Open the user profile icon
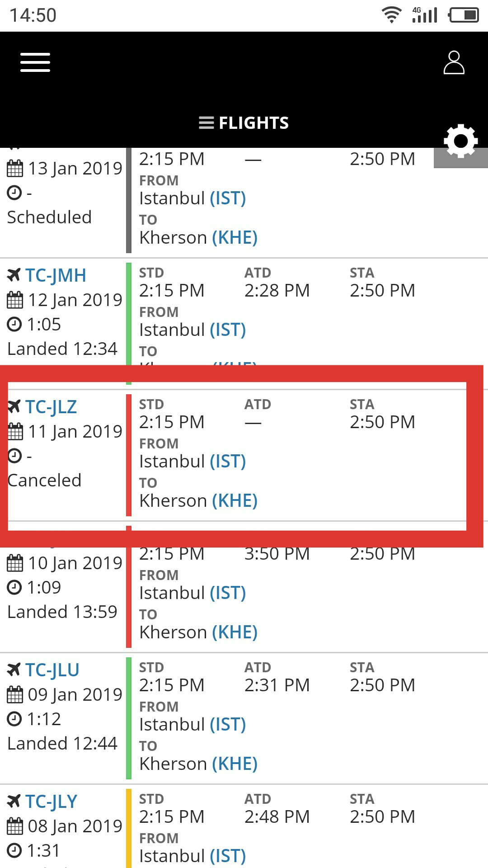The width and height of the screenshot is (488, 868). [454, 62]
